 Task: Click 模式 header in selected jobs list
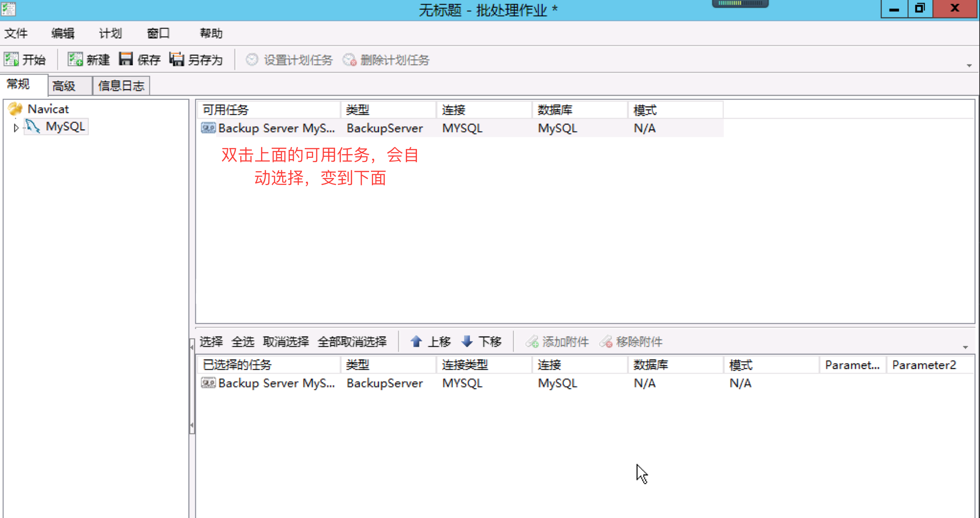click(771, 365)
